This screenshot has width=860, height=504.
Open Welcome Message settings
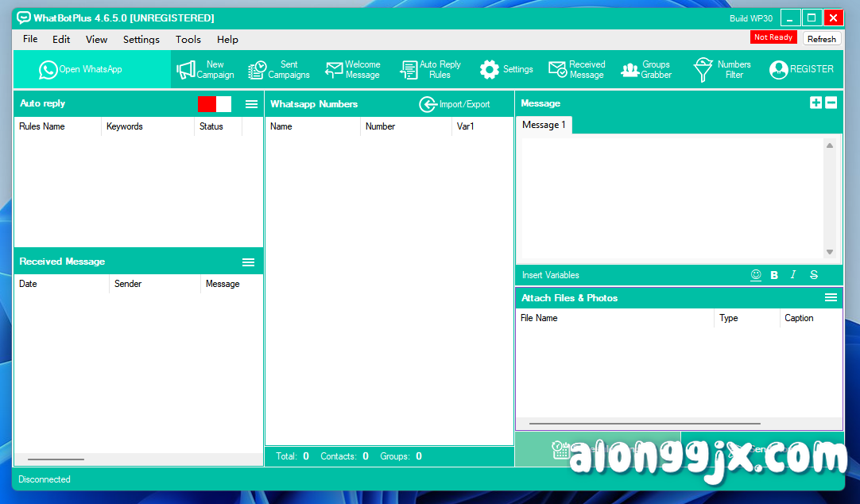(353, 69)
